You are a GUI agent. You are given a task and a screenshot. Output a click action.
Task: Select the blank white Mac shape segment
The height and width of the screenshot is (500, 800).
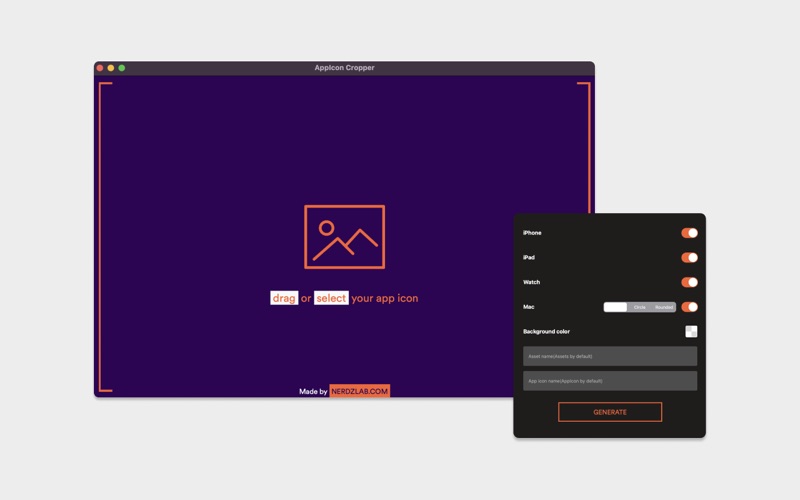(615, 307)
